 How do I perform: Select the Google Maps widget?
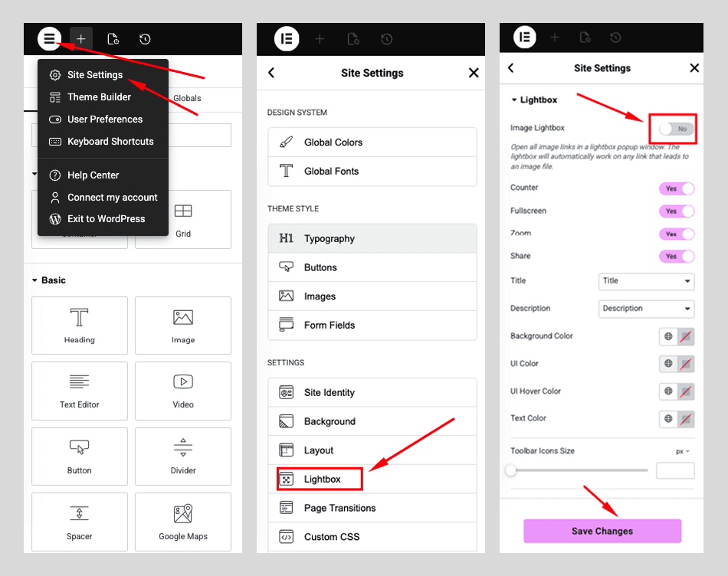click(x=183, y=522)
